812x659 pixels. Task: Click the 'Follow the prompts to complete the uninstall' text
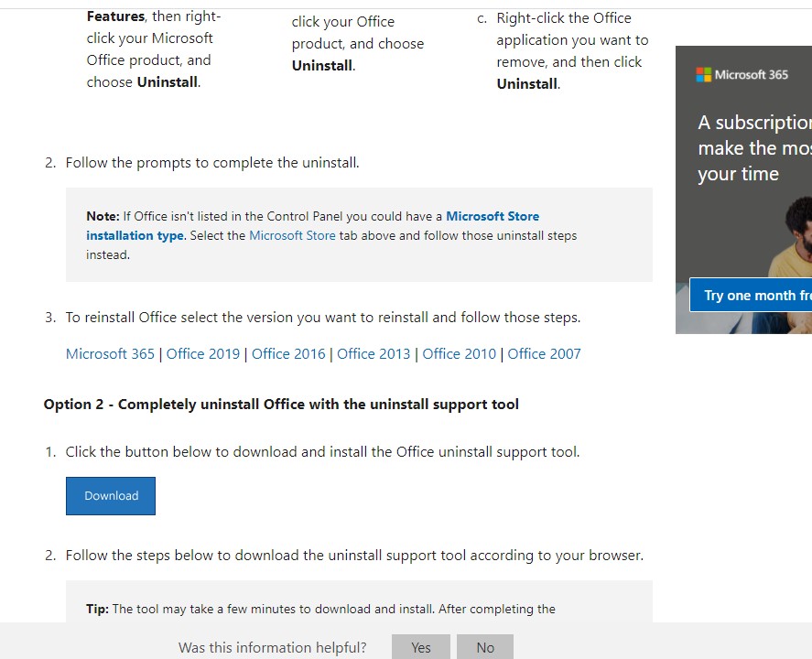pyautogui.click(x=212, y=163)
